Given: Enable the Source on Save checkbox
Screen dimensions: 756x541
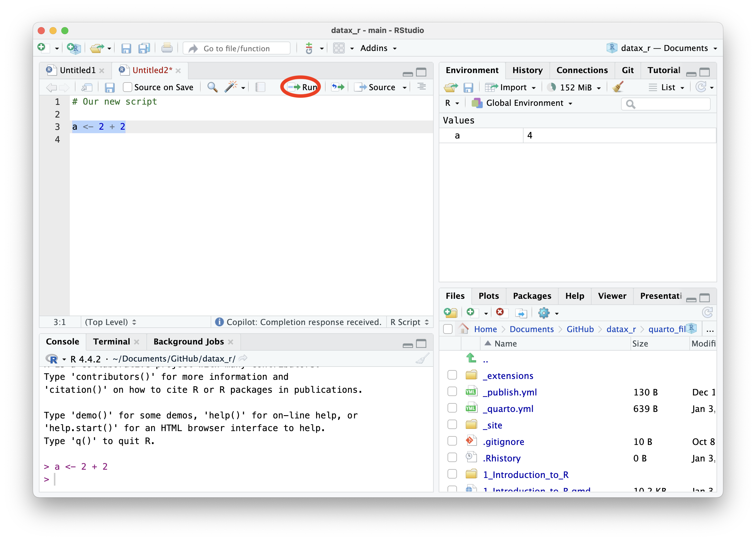Looking at the screenshot, I should point(128,87).
